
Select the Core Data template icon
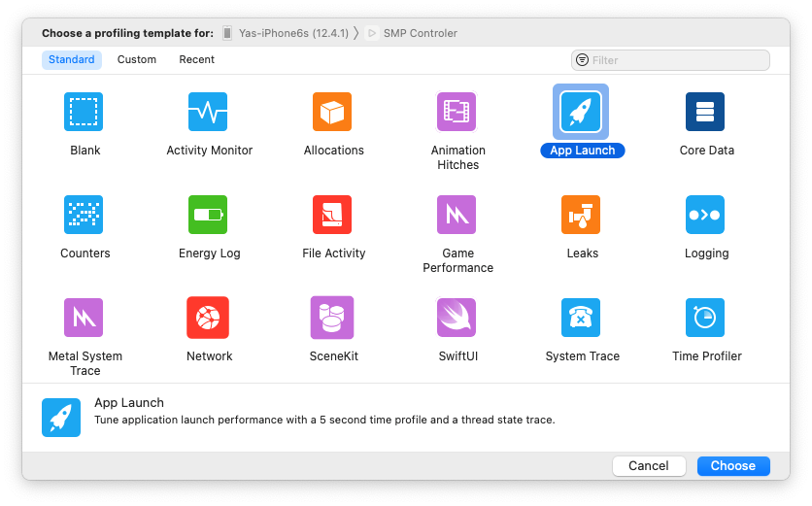coord(705,112)
